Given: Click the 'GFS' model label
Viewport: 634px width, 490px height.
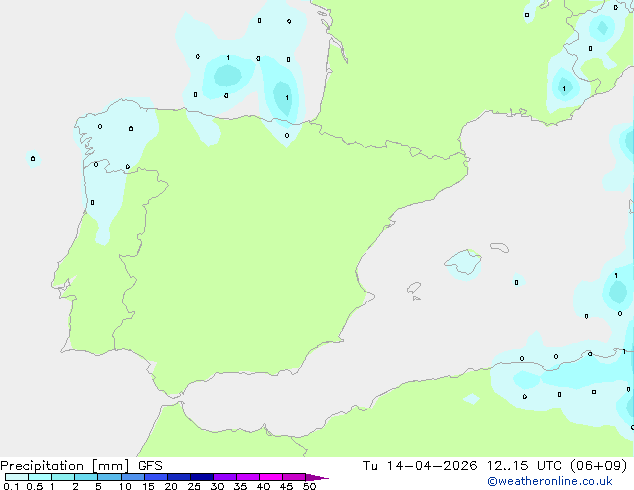Looking at the screenshot, I should click(x=150, y=466).
